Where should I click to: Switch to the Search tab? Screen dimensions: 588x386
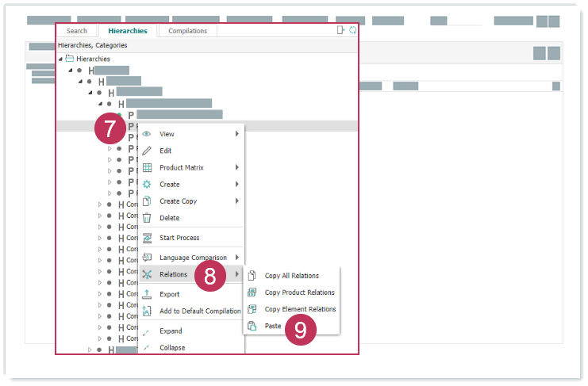click(x=77, y=31)
